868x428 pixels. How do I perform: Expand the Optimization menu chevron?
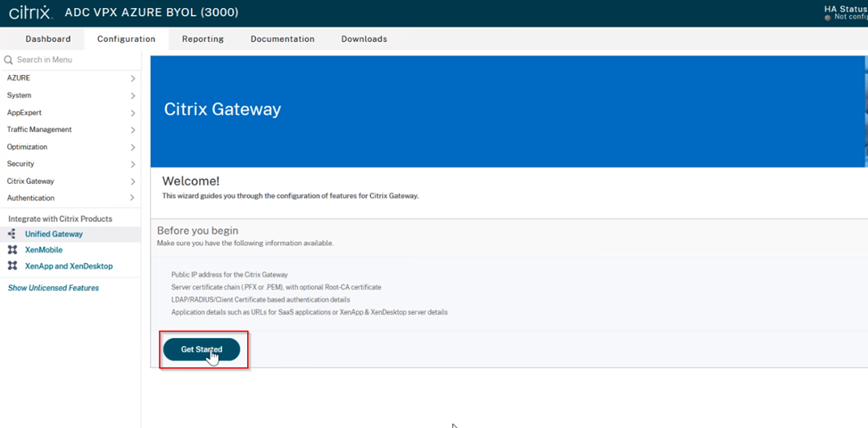click(x=133, y=147)
